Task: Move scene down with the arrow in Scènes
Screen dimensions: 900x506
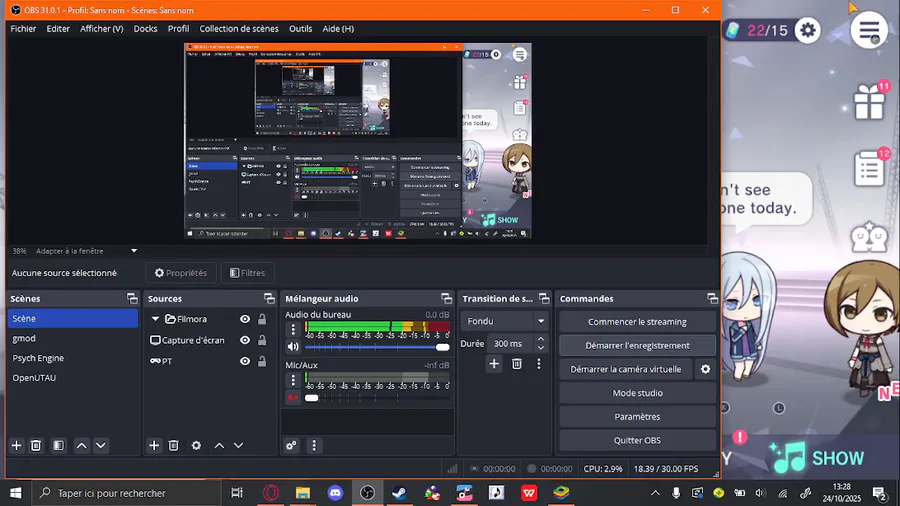Action: tap(100, 445)
